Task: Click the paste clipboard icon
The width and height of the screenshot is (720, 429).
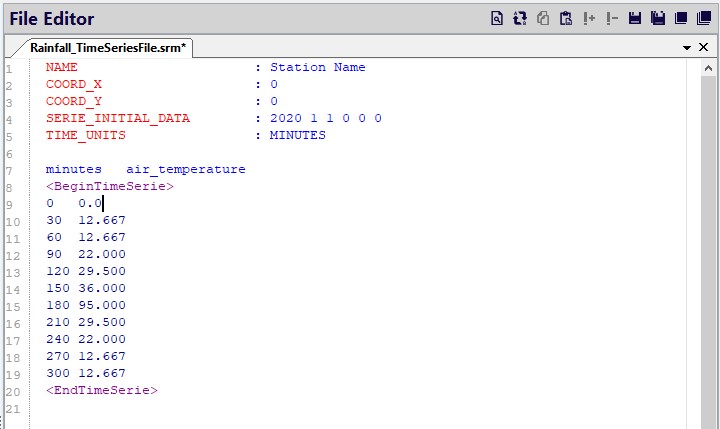Action: click(x=566, y=18)
